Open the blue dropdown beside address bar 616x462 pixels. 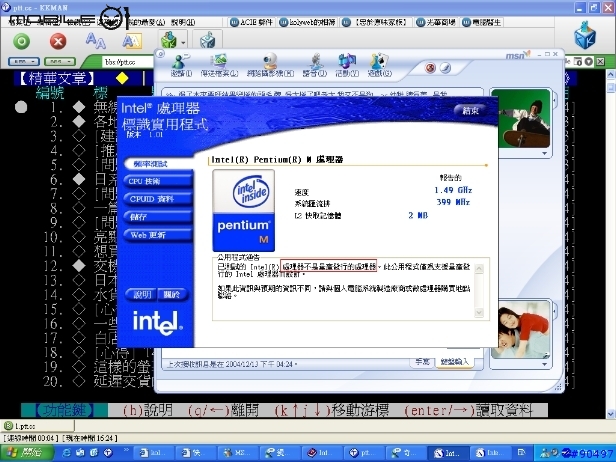[24, 62]
